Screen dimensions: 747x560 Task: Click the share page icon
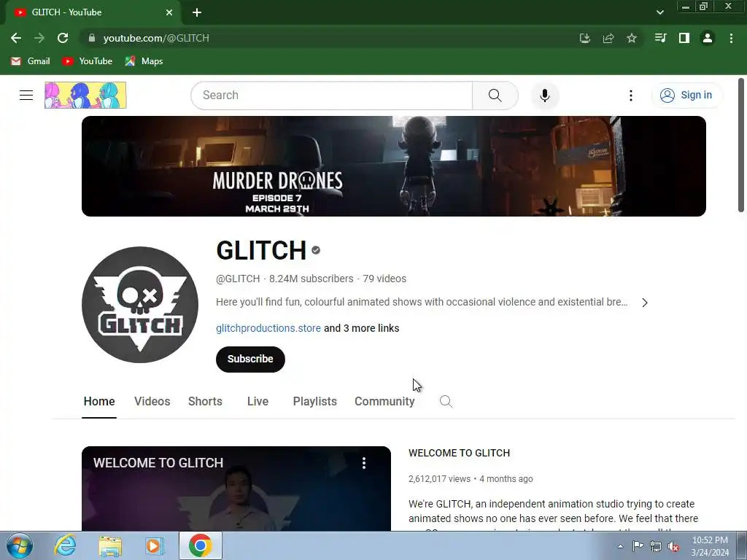click(608, 38)
